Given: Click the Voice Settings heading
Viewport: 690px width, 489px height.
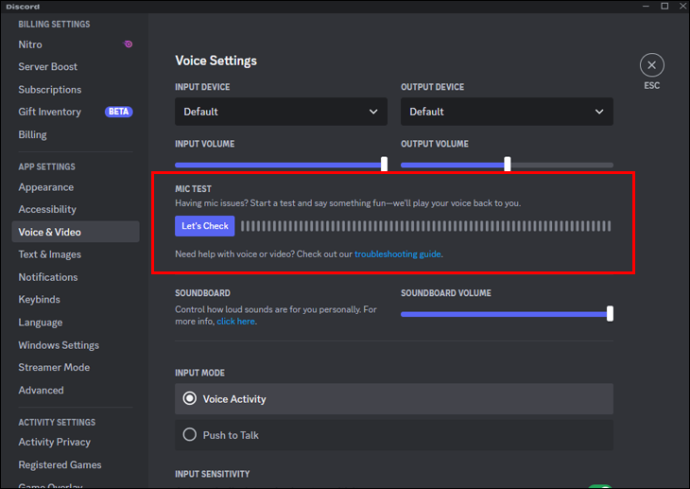Looking at the screenshot, I should (216, 61).
